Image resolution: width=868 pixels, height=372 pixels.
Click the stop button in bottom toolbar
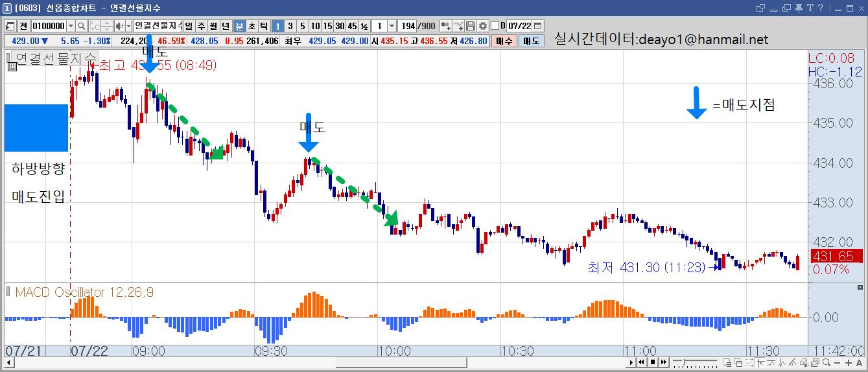pyautogui.click(x=653, y=362)
